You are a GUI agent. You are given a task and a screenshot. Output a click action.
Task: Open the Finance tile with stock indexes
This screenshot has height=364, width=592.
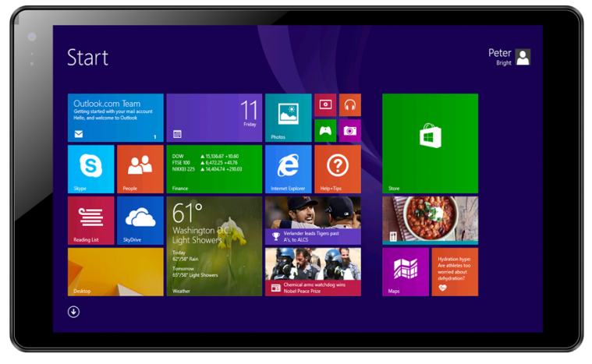214,169
